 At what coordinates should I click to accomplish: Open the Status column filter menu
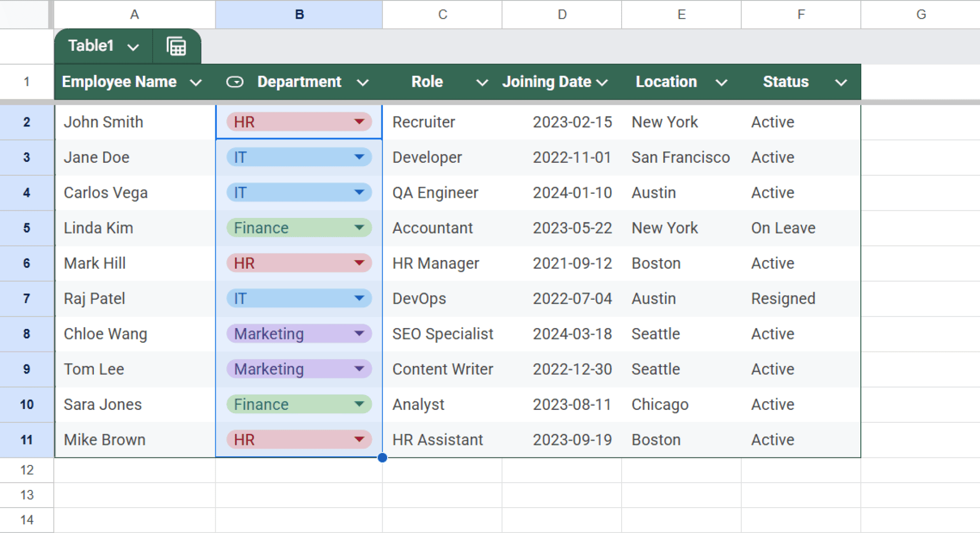(841, 82)
